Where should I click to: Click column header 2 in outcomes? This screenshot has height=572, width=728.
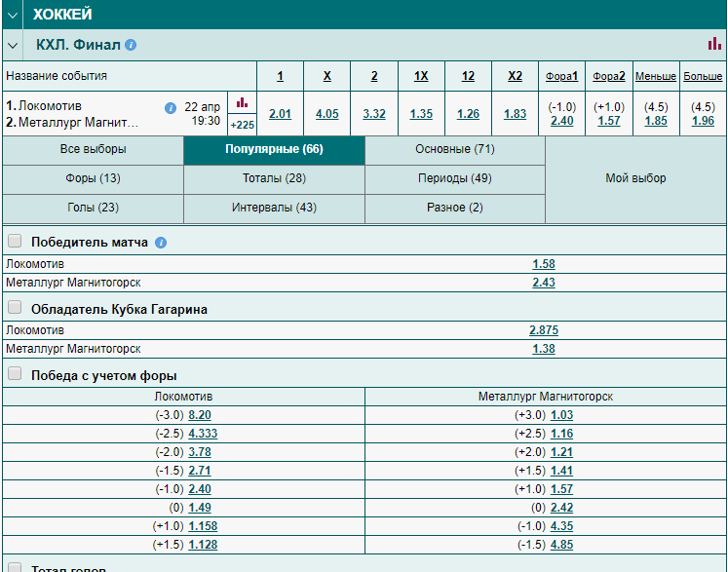coord(374,76)
